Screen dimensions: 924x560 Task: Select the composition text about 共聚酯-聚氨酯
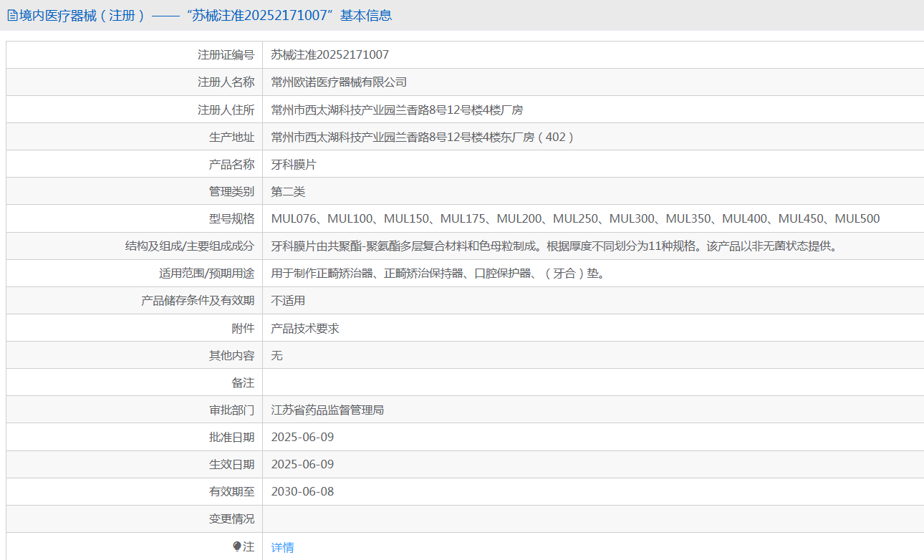click(x=554, y=246)
